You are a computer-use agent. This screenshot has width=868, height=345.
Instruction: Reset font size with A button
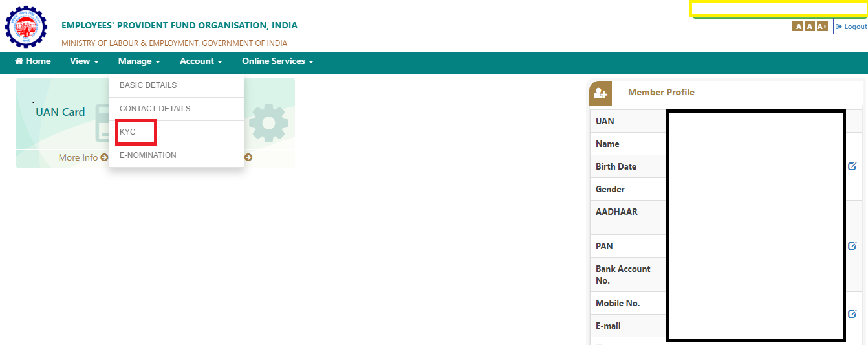coord(809,27)
